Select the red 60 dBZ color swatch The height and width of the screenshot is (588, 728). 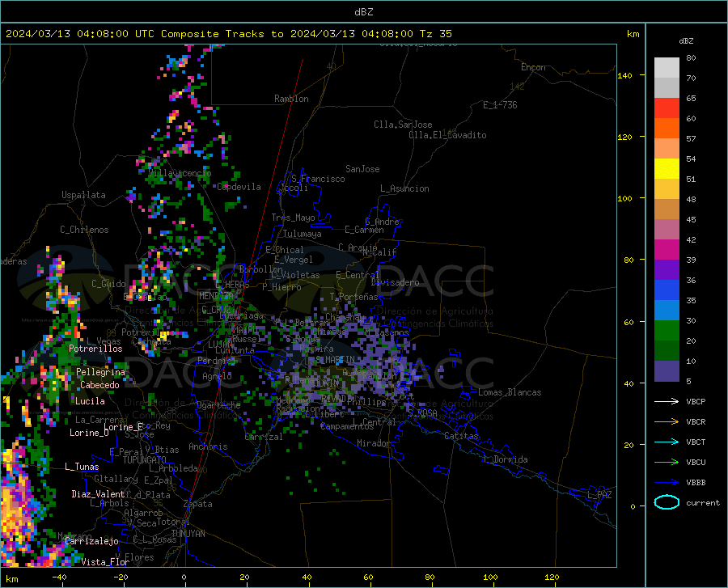click(667, 108)
